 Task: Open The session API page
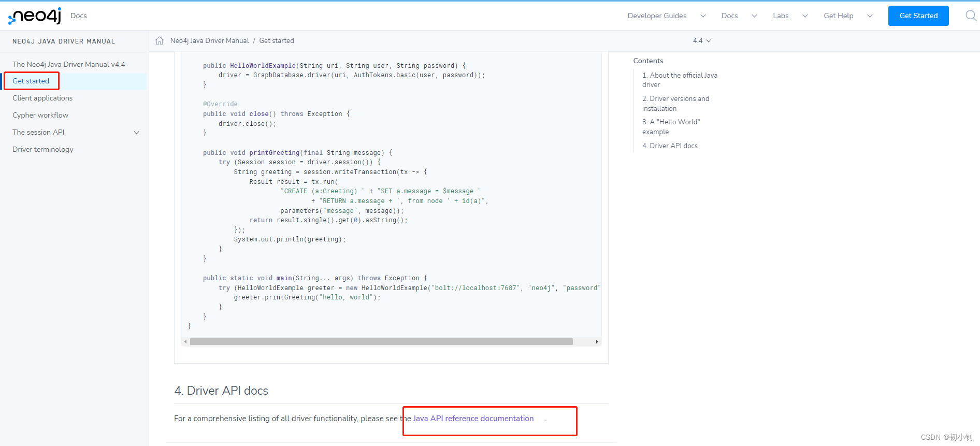38,132
